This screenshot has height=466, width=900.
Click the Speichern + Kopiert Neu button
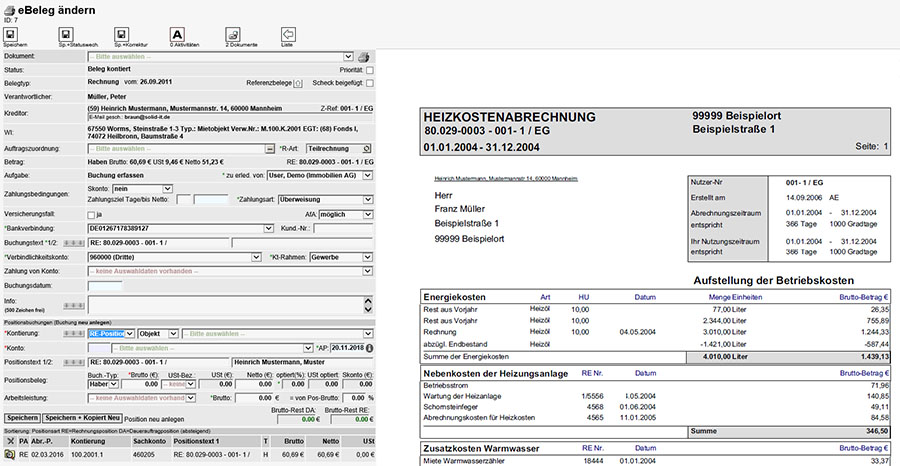(x=83, y=418)
